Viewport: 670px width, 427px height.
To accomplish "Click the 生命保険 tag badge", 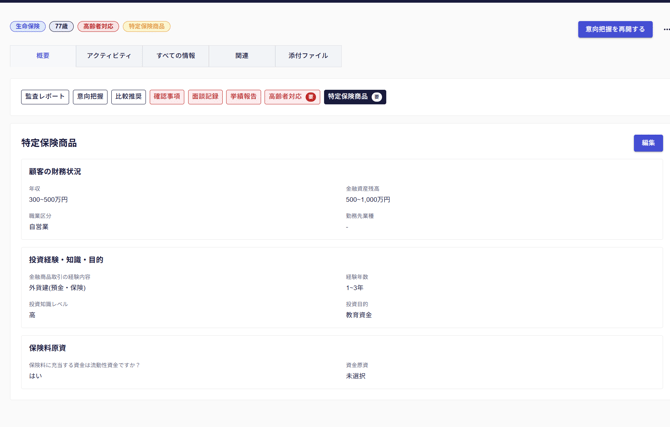I will [27, 27].
